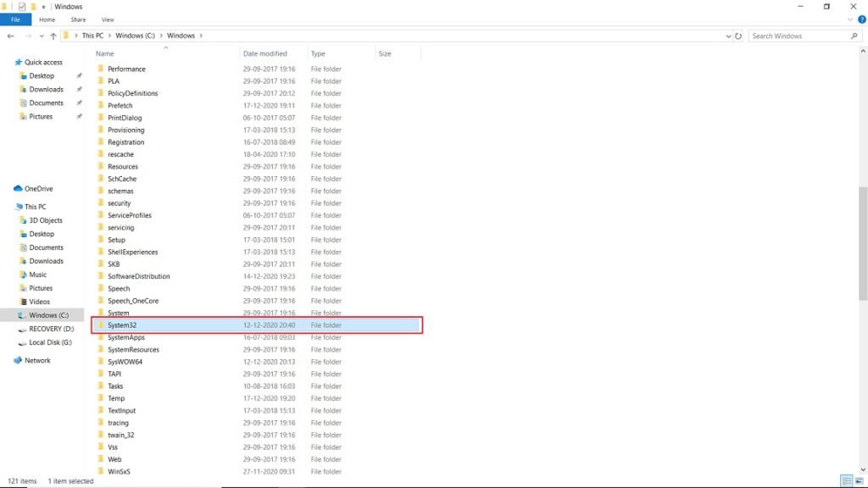The width and height of the screenshot is (868, 488).
Task: Click the search magnifier icon
Action: [x=854, y=36]
